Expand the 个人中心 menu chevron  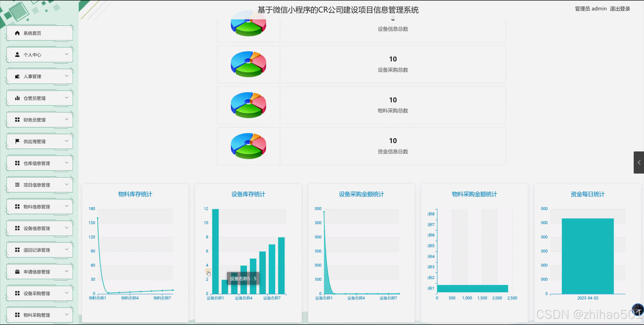[67, 54]
